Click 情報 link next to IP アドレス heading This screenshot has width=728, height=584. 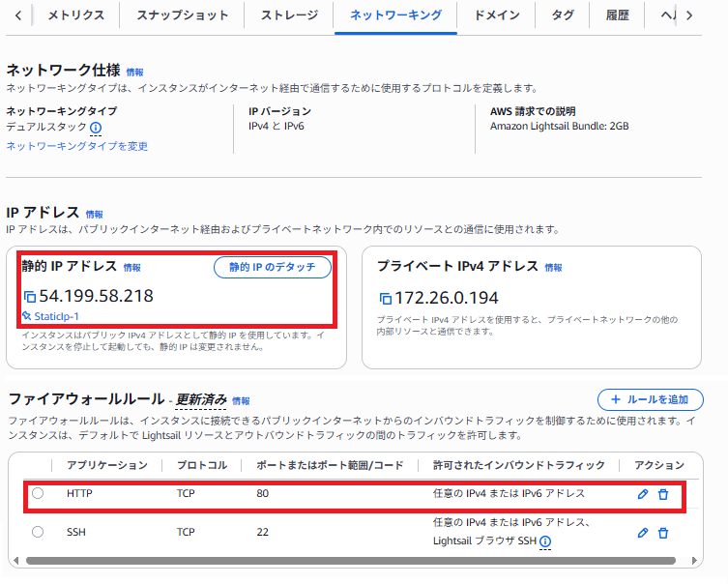(x=94, y=215)
